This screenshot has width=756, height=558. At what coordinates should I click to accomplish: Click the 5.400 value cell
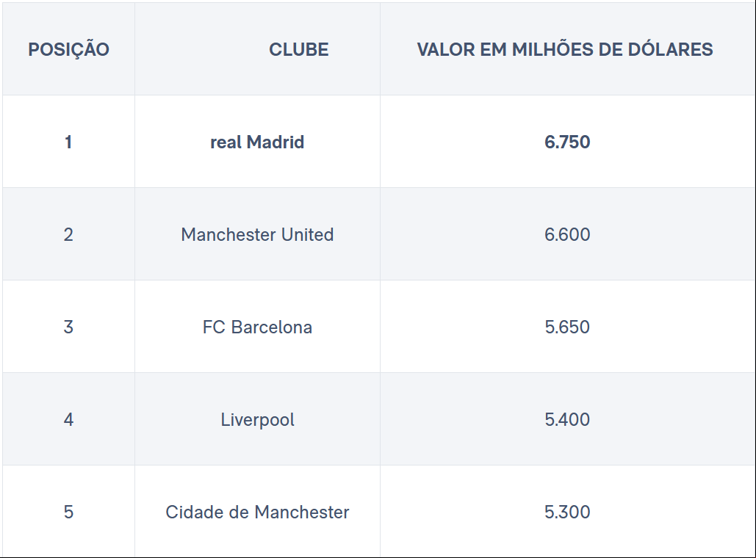(567, 419)
